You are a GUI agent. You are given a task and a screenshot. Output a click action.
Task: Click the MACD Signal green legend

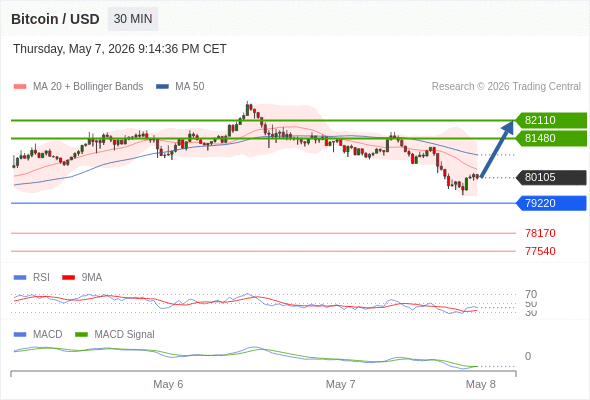pyautogui.click(x=115, y=334)
